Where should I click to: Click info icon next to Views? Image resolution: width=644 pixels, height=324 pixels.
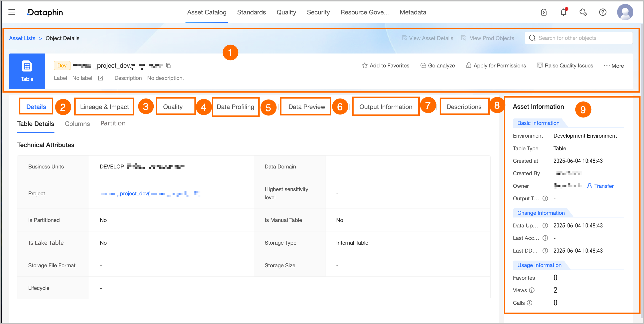(532, 290)
